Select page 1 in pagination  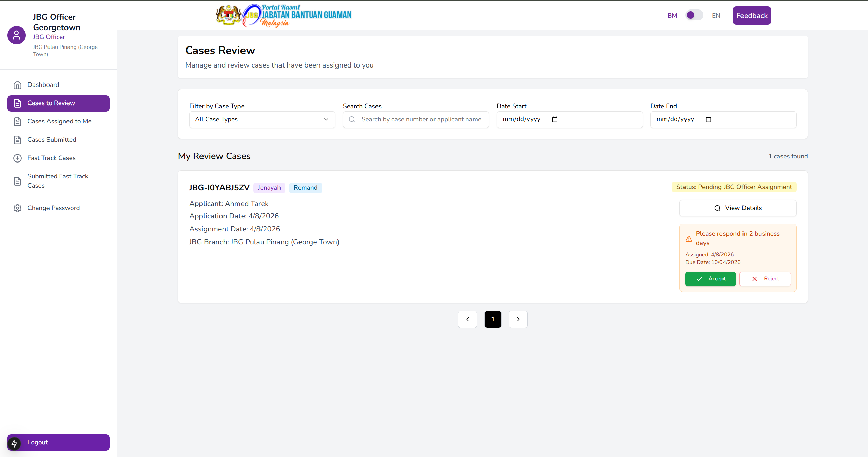click(x=493, y=319)
